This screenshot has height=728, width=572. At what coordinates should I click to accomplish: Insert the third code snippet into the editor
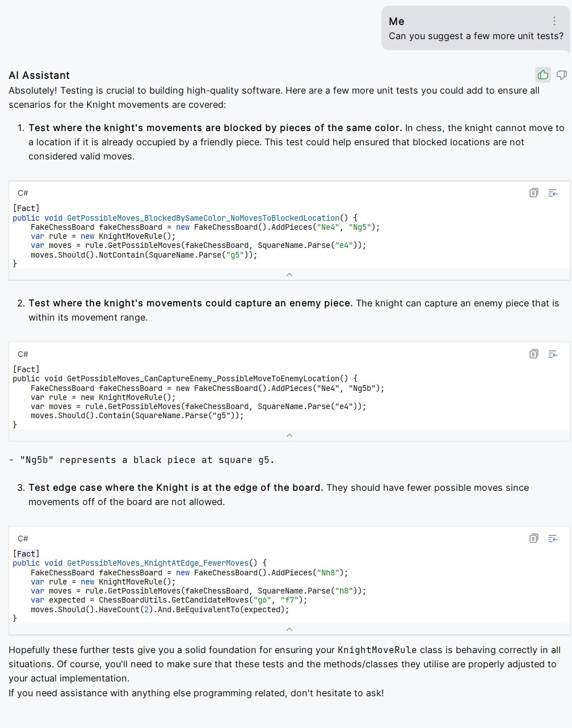(x=553, y=538)
